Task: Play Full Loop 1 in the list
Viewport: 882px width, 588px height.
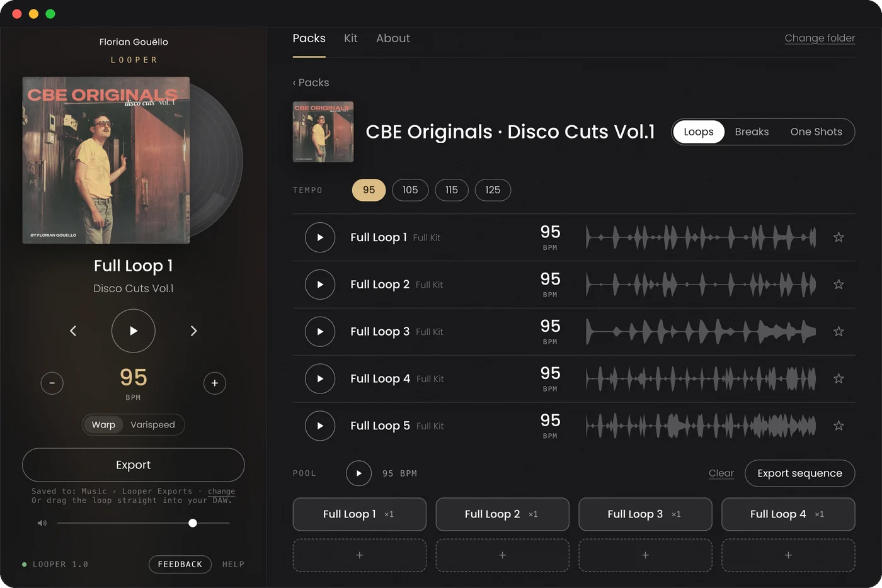Action: 320,237
